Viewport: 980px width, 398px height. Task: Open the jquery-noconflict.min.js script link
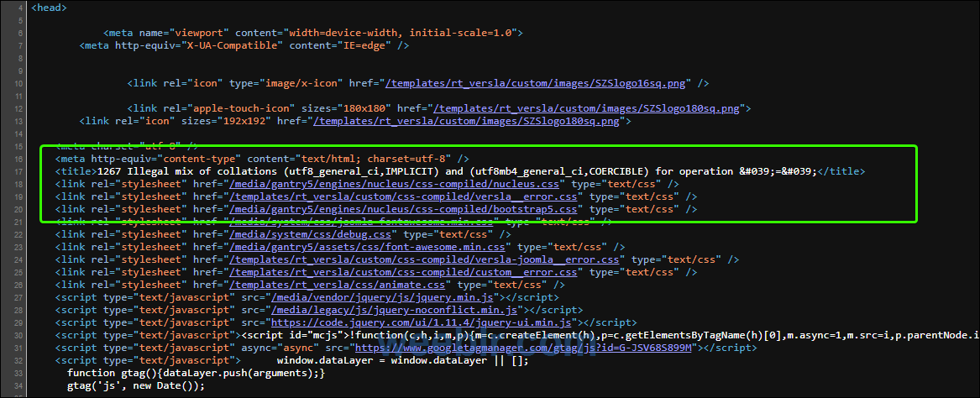point(395,310)
